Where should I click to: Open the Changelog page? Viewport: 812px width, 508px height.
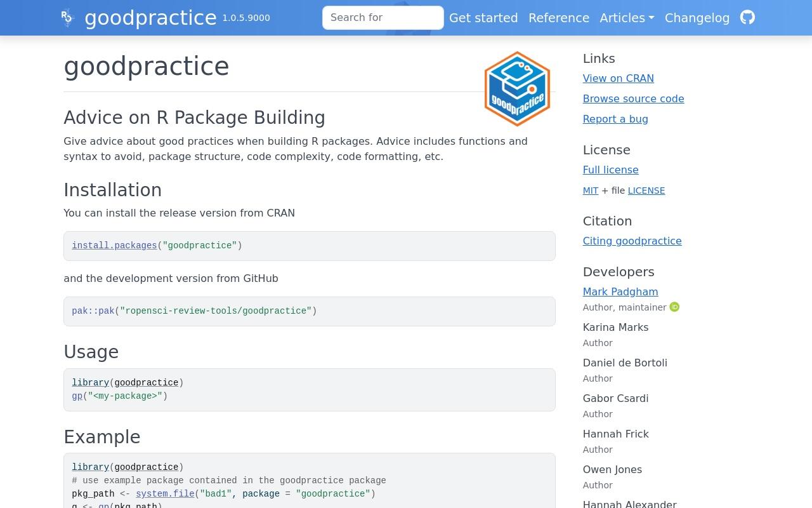(697, 18)
